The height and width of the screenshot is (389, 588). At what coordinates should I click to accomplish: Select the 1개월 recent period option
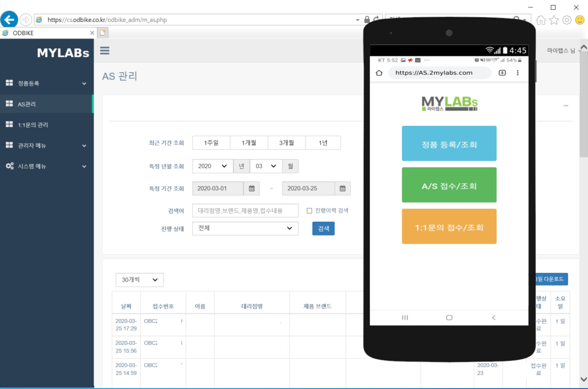[x=249, y=143]
